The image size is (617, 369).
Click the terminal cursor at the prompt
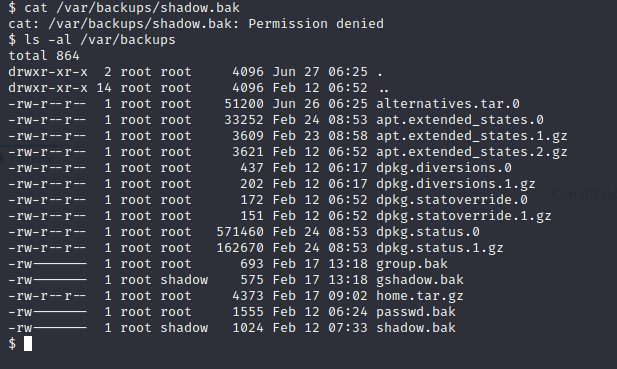click(x=28, y=343)
